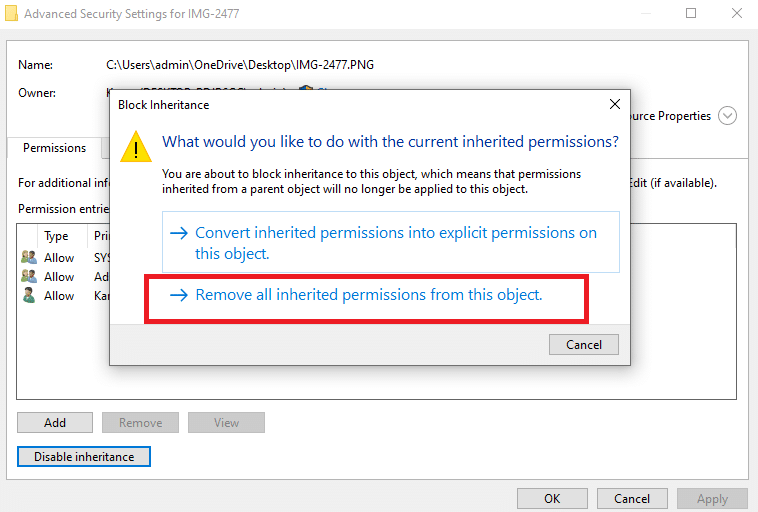Select the SYSTEM group user icon
This screenshot has width=758, height=512.
coord(29,257)
